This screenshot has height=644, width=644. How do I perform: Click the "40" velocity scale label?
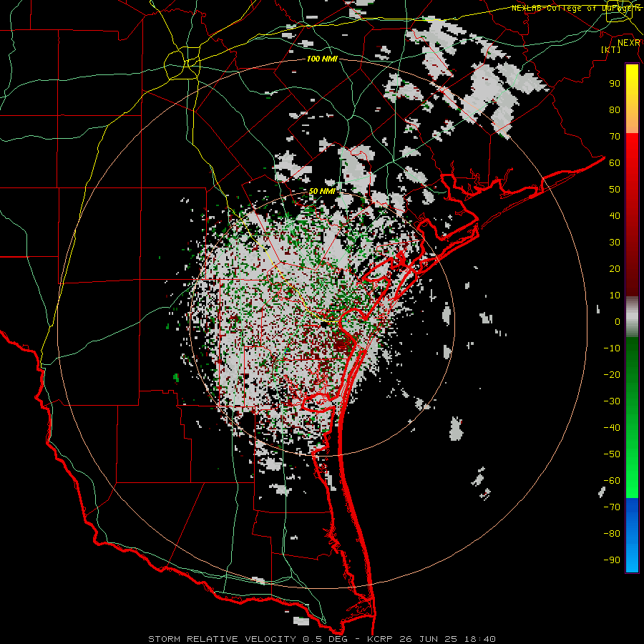click(x=615, y=215)
